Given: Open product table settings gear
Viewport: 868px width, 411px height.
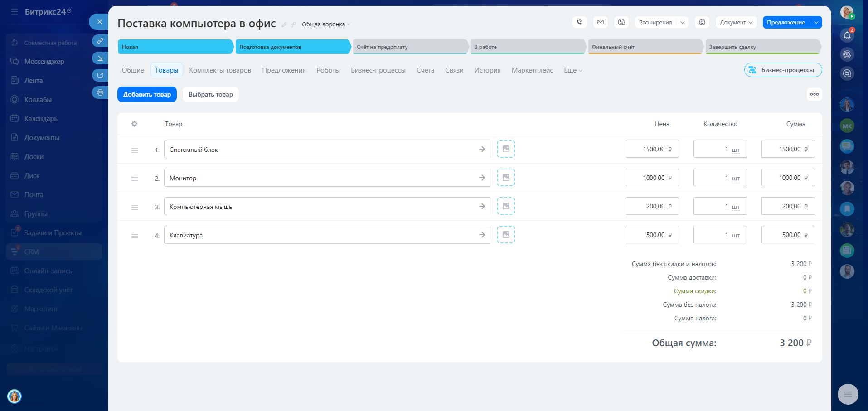Looking at the screenshot, I should point(134,124).
